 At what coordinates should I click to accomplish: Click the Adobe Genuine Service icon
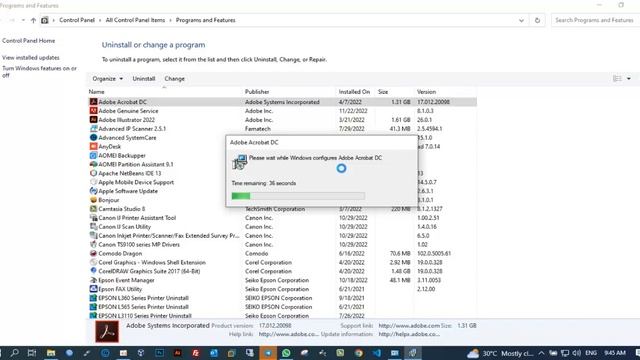point(93,111)
